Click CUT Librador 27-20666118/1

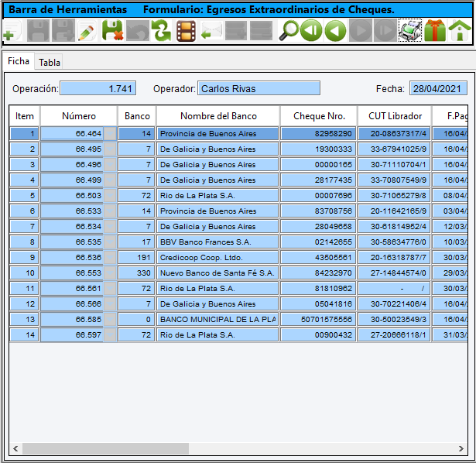[394, 335]
